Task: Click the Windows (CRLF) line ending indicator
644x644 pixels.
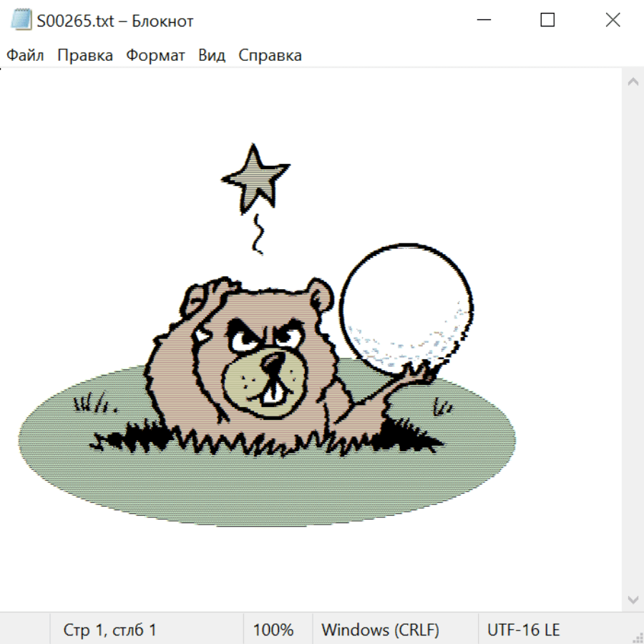Action: tap(380, 630)
